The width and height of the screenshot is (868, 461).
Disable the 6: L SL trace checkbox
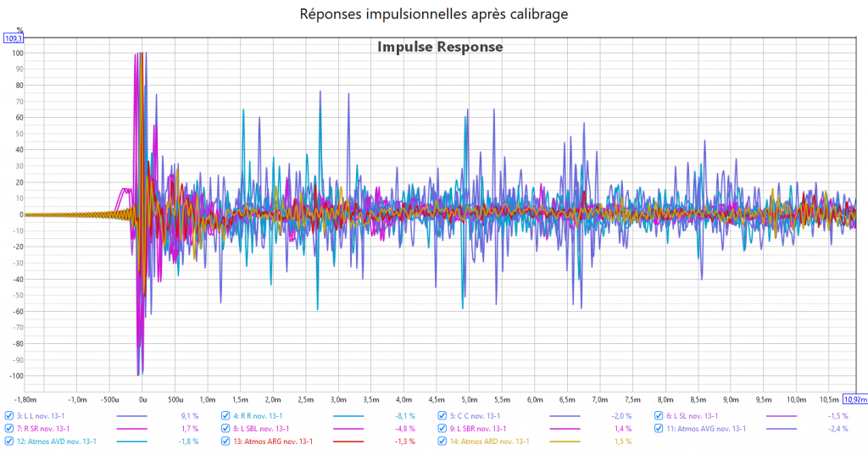pyautogui.click(x=659, y=416)
